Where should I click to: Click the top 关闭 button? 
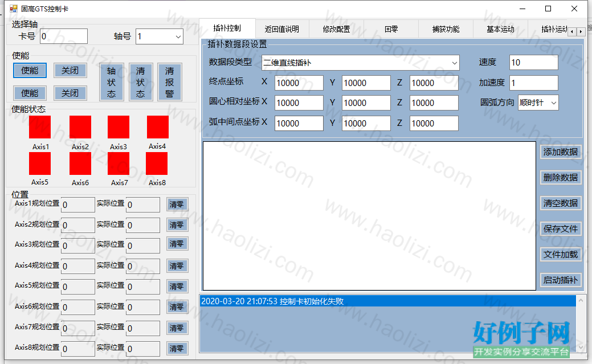coord(70,71)
